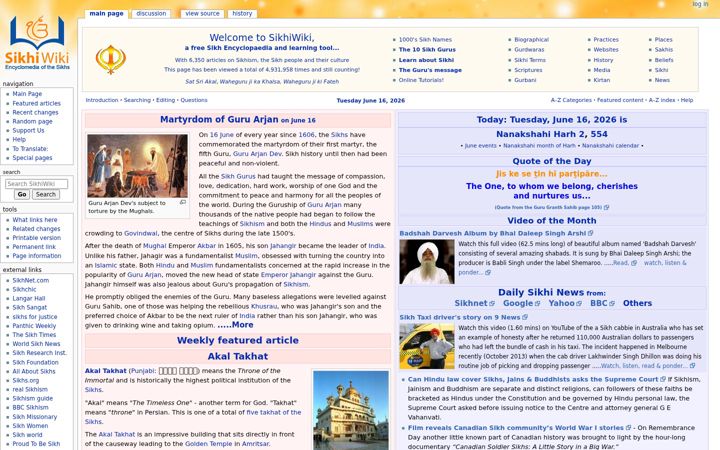Open the history tab
Image resolution: width=720 pixels, height=450 pixels.
point(242,14)
